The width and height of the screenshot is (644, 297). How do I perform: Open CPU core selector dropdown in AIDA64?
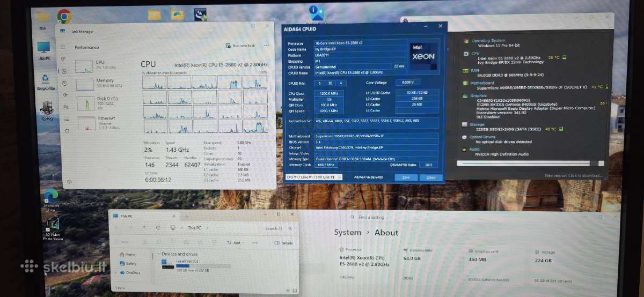coord(314,177)
